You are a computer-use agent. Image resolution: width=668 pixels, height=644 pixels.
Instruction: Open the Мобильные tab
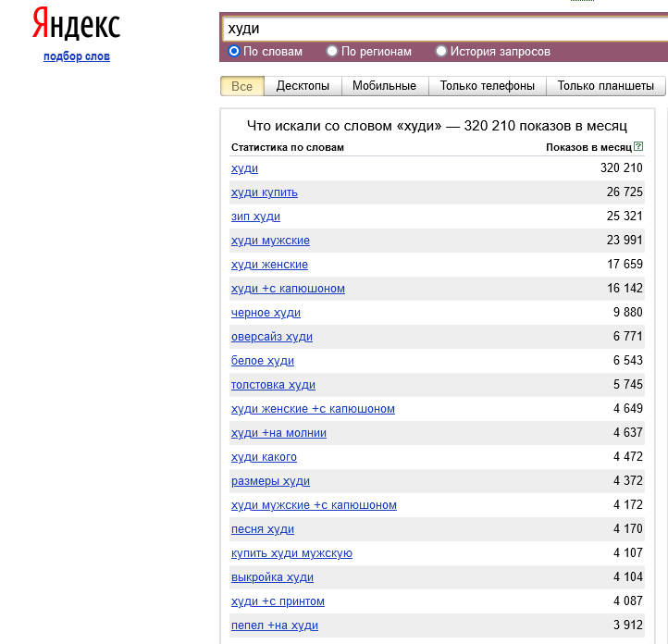point(385,86)
